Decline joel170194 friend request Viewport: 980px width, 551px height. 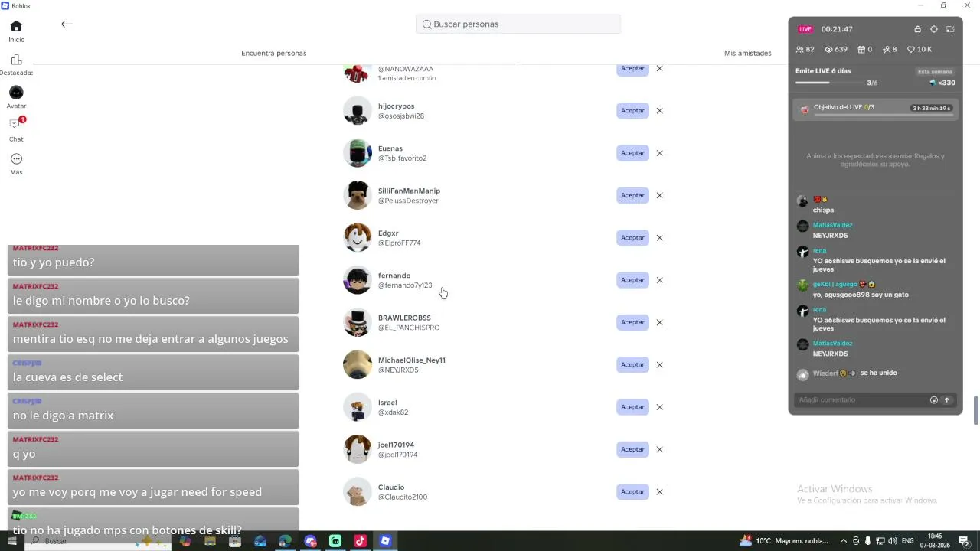click(x=659, y=449)
